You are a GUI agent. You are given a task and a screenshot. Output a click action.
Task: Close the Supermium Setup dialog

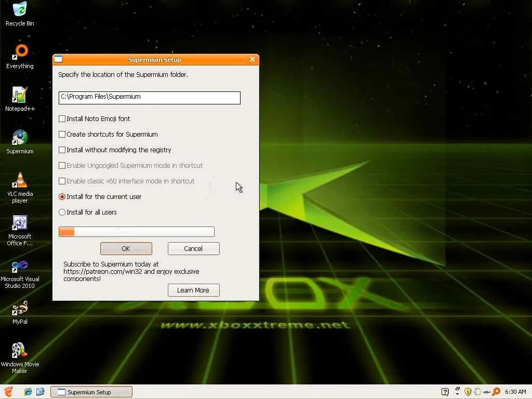[x=252, y=59]
